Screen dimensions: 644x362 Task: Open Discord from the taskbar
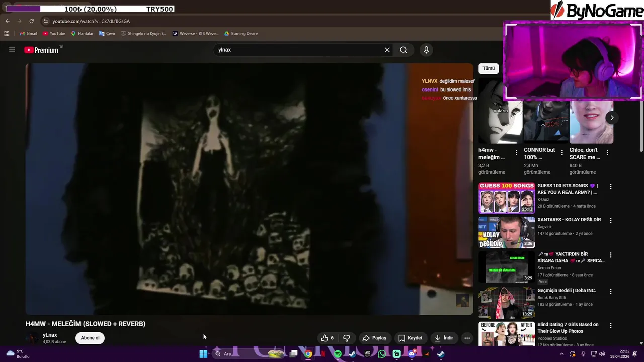412,354
